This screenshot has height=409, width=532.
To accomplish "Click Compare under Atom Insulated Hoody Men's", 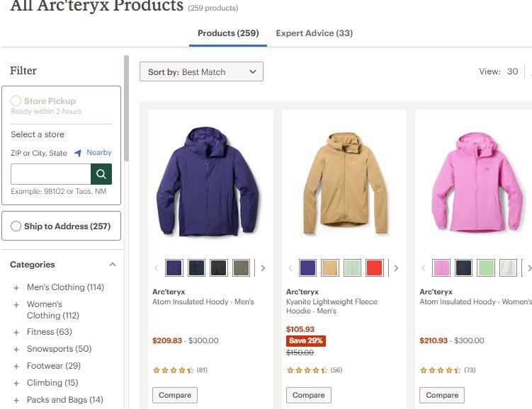I will (175, 395).
